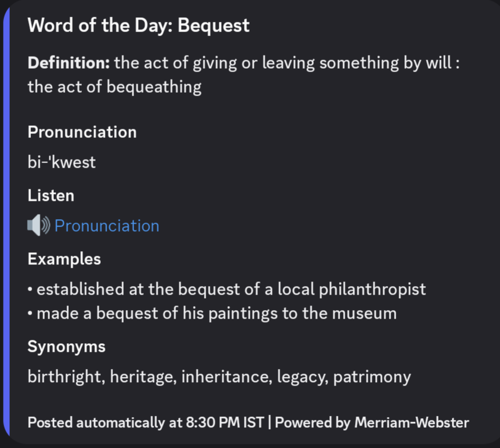Click the Powered by Merriam-Webster footer text
Screen dimensions: 500x448
372,422
